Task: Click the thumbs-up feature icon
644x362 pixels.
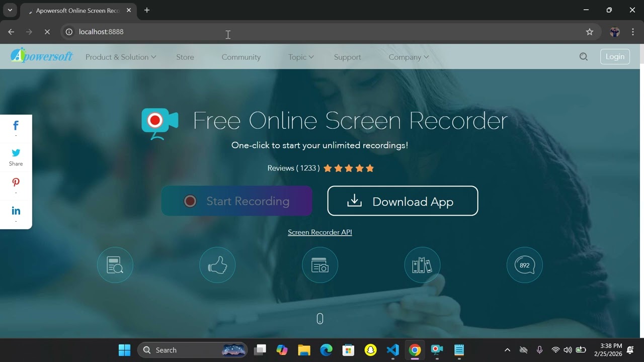Action: (217, 265)
